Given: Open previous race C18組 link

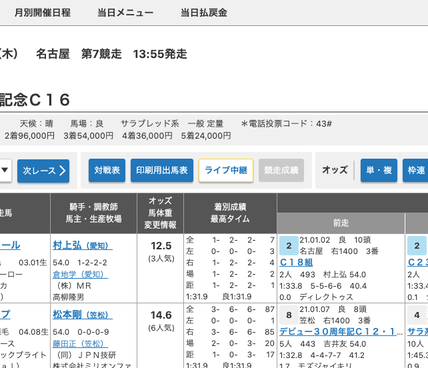Looking at the screenshot, I should coord(296,263).
